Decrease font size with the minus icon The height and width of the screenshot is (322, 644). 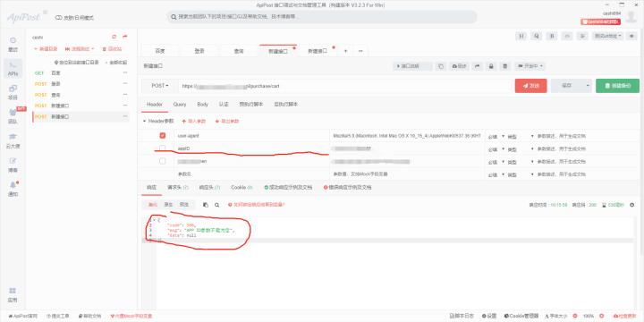(x=574, y=316)
